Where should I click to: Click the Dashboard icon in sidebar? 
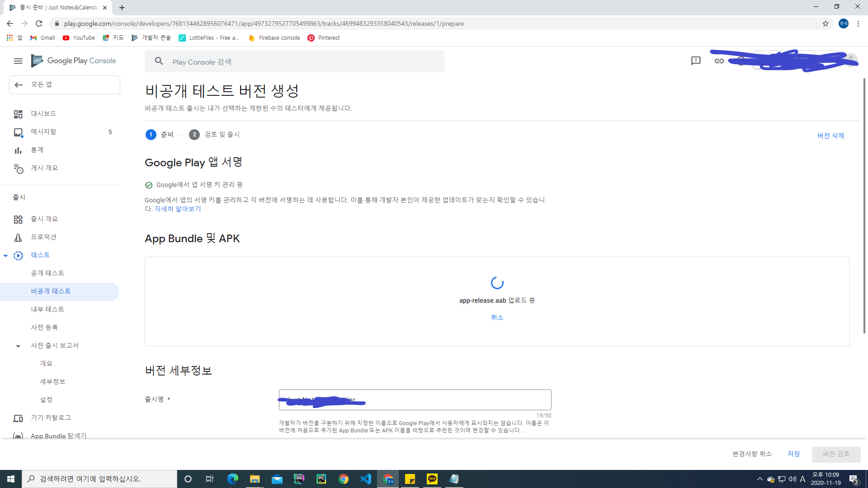[x=18, y=114]
